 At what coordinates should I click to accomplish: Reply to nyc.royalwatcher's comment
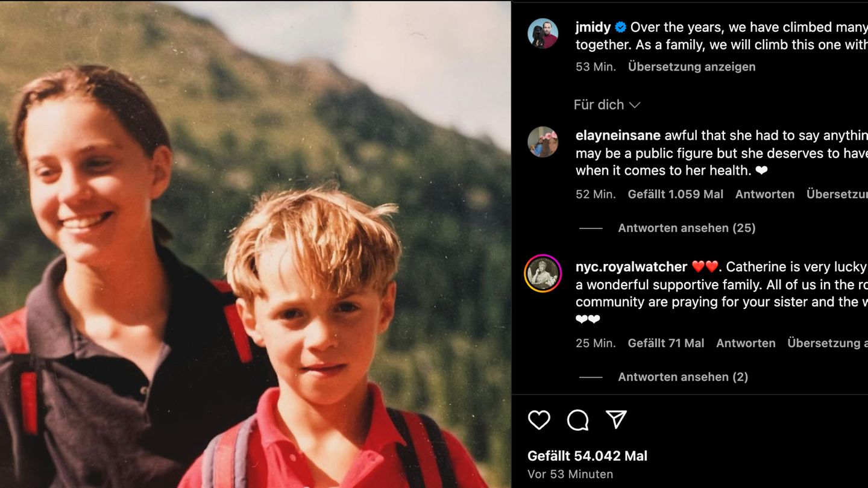746,343
